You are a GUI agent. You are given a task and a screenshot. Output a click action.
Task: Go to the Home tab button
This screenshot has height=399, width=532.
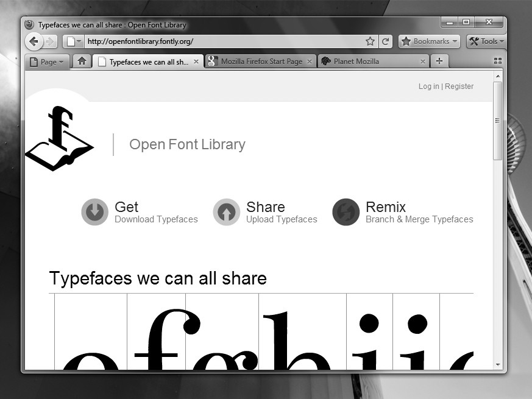click(82, 61)
